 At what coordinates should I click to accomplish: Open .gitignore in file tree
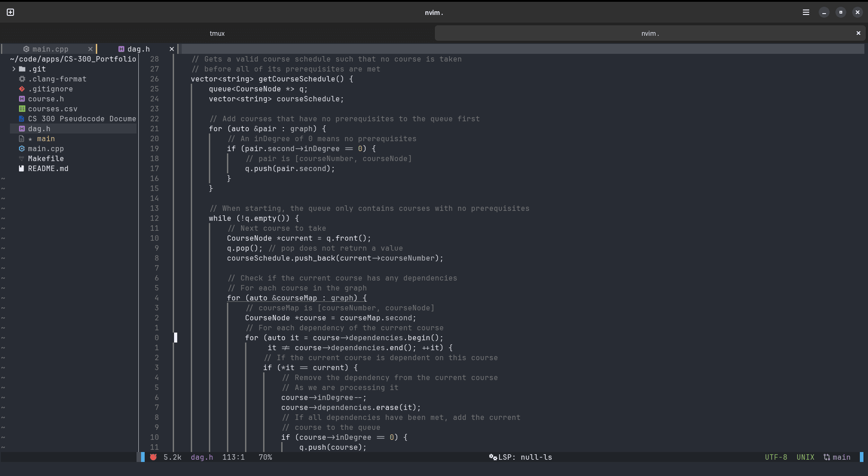[x=50, y=89]
